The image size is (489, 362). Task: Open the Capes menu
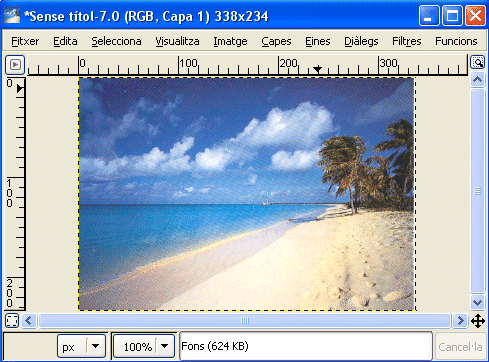click(276, 41)
